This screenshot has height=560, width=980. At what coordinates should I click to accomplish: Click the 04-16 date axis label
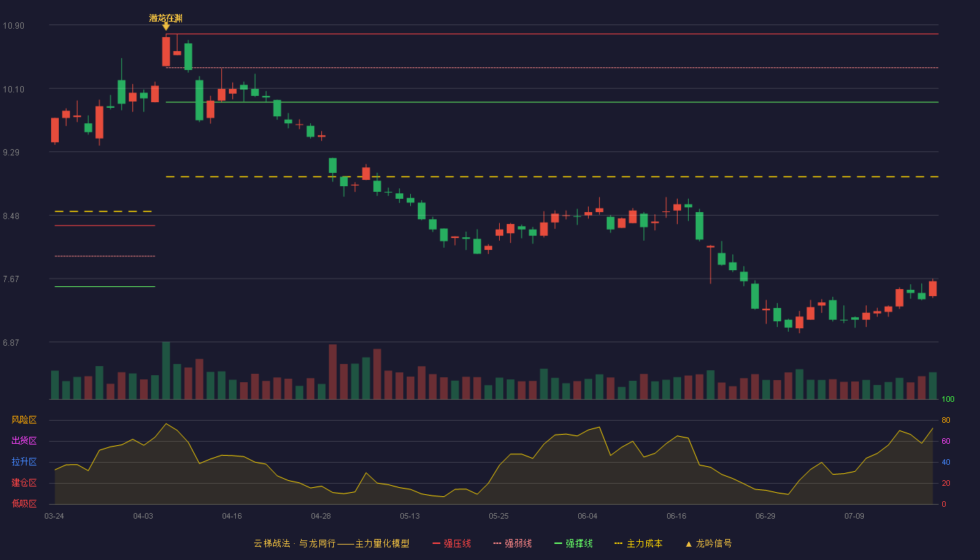tap(232, 516)
